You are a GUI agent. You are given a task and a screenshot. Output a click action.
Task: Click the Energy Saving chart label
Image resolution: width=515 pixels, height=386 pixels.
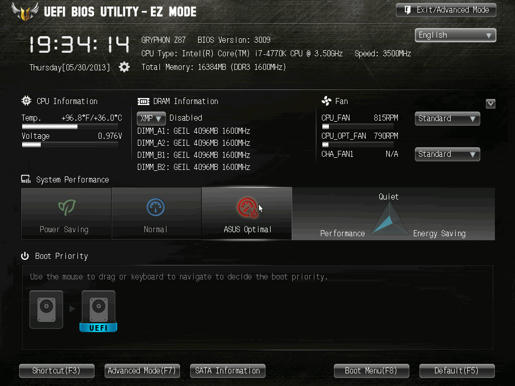click(439, 234)
